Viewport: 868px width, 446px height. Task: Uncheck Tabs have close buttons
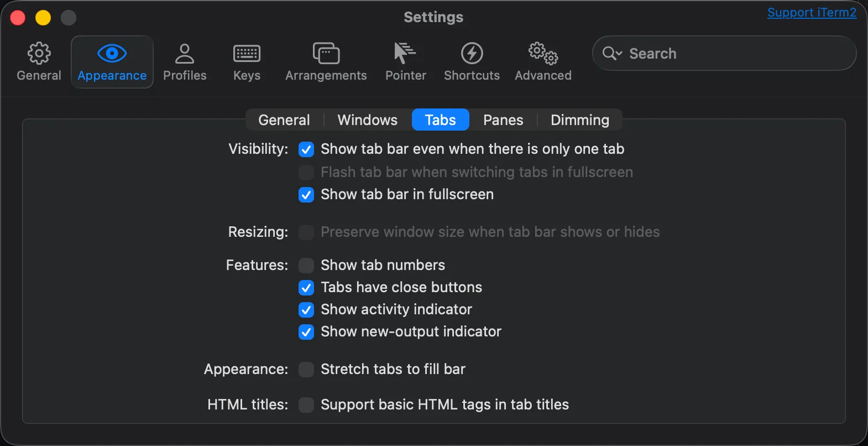tap(306, 288)
